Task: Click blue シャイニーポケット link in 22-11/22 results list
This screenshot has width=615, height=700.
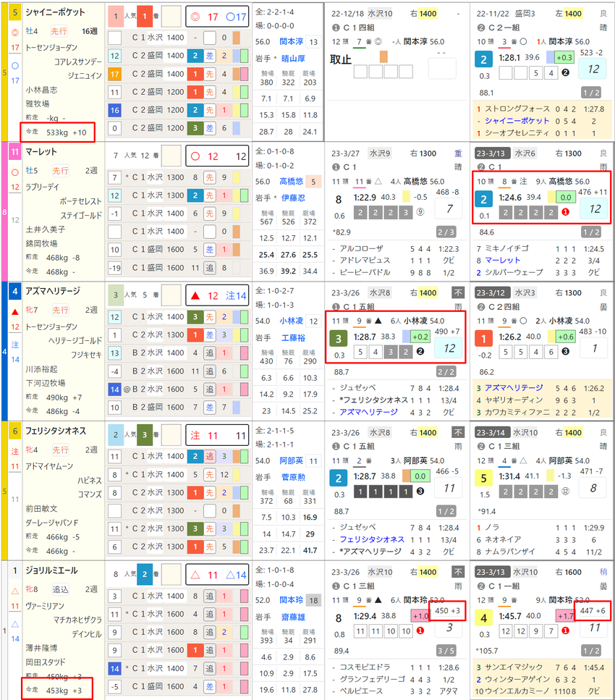Action: click(x=517, y=121)
